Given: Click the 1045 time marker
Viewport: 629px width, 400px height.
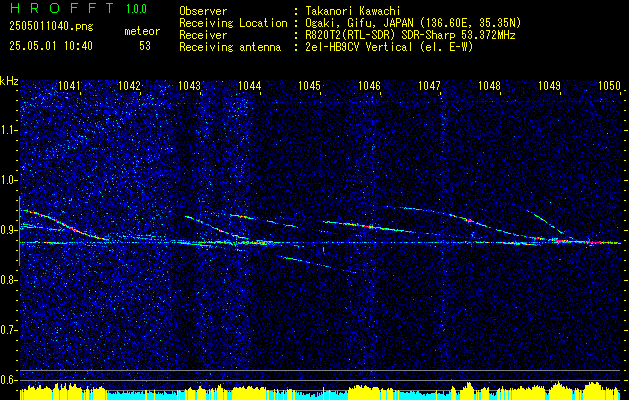Looking at the screenshot, I should tap(309, 85).
